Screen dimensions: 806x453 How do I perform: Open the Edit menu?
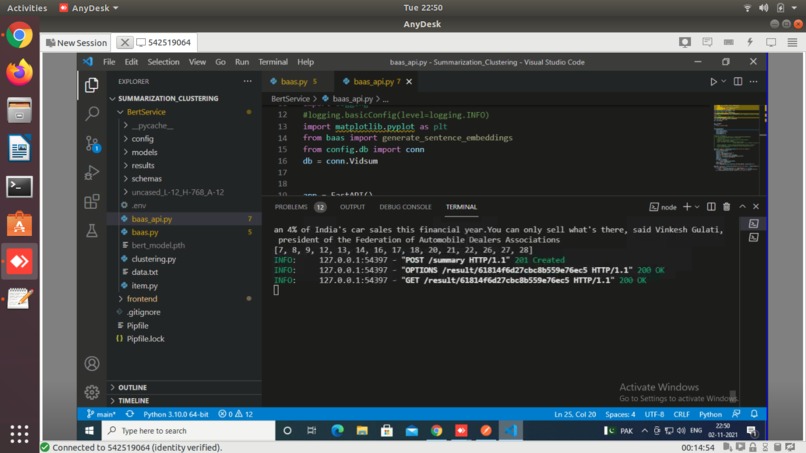coord(131,62)
